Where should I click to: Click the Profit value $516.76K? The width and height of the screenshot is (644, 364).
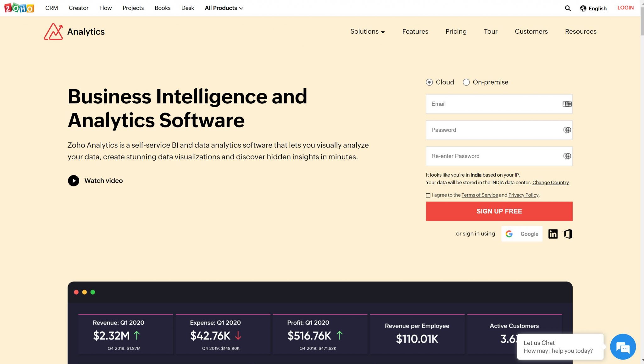click(x=309, y=336)
